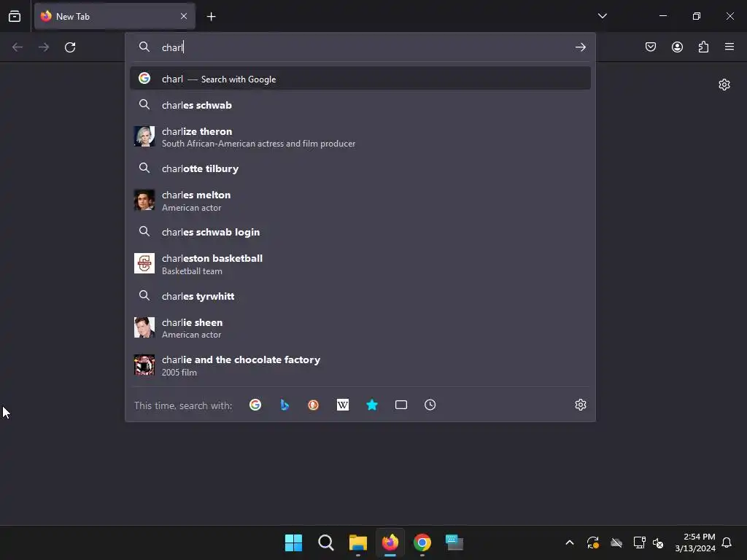The image size is (747, 560).
Task: Open a new tab with the plus button
Action: [211, 17]
